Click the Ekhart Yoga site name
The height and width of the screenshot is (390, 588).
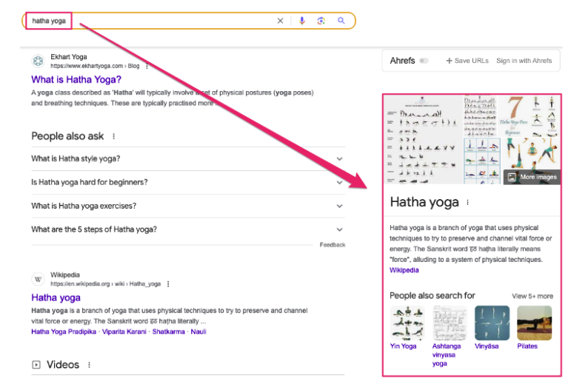(69, 57)
